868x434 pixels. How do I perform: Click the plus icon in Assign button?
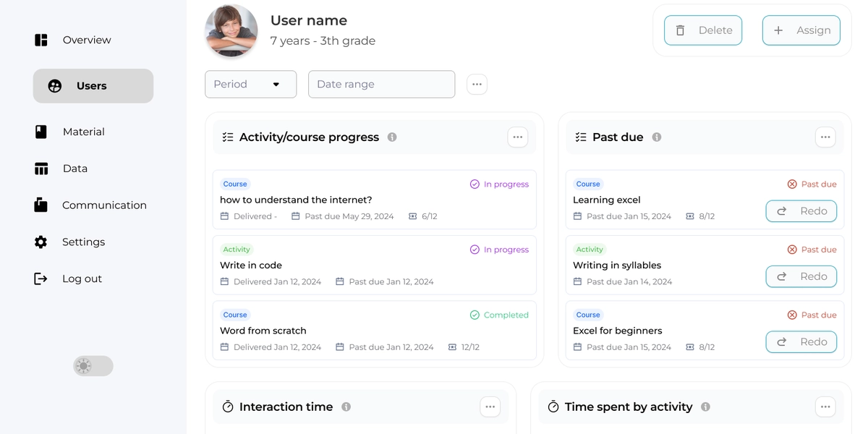click(778, 30)
